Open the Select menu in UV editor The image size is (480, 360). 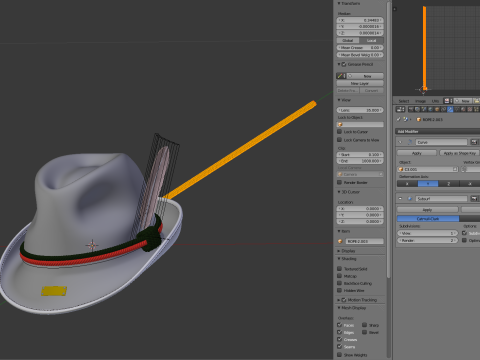404,101
